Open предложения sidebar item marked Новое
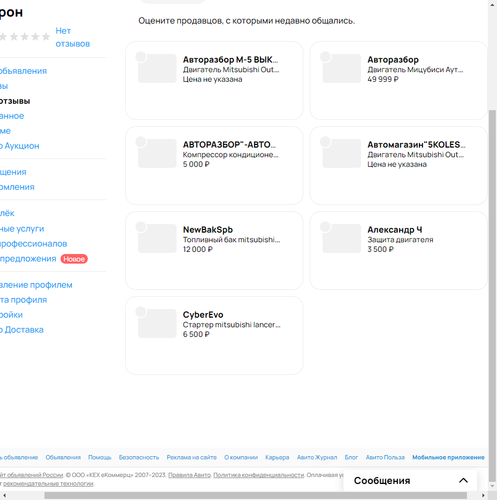 click(28, 259)
